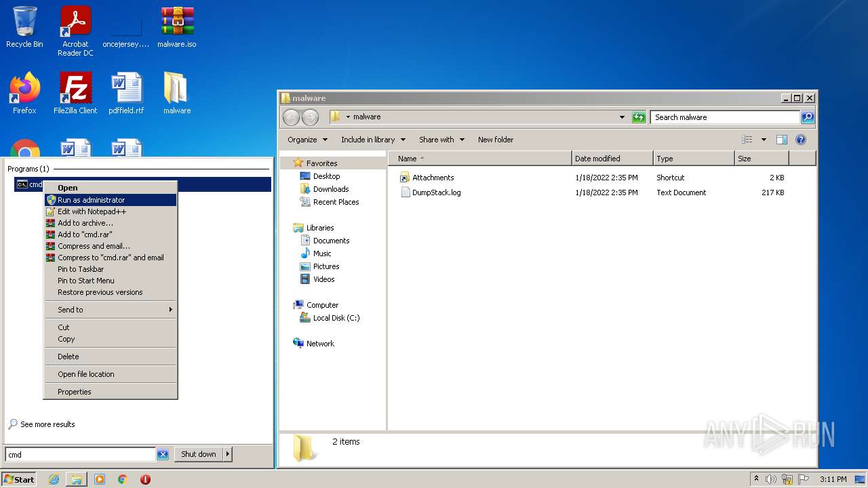Click the network tray icon
Viewport: 868px width, 488px height.
pyautogui.click(x=787, y=479)
